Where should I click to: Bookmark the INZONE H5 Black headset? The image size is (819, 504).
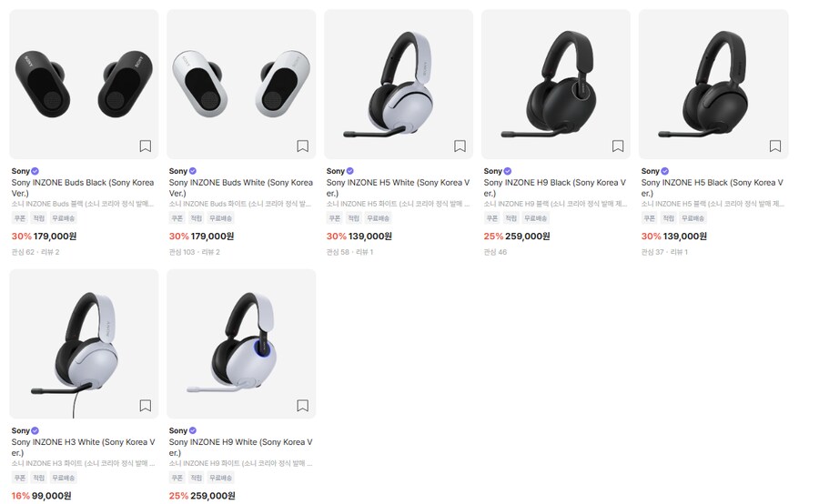(x=775, y=146)
